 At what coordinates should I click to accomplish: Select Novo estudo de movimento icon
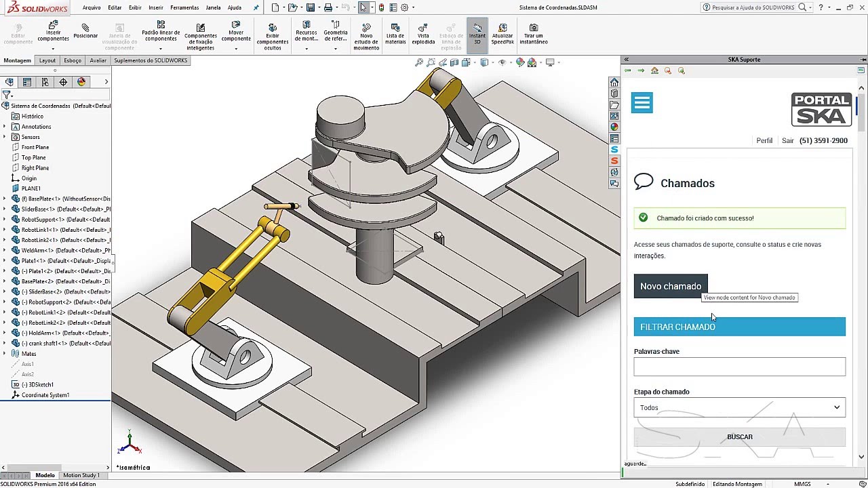366,37
